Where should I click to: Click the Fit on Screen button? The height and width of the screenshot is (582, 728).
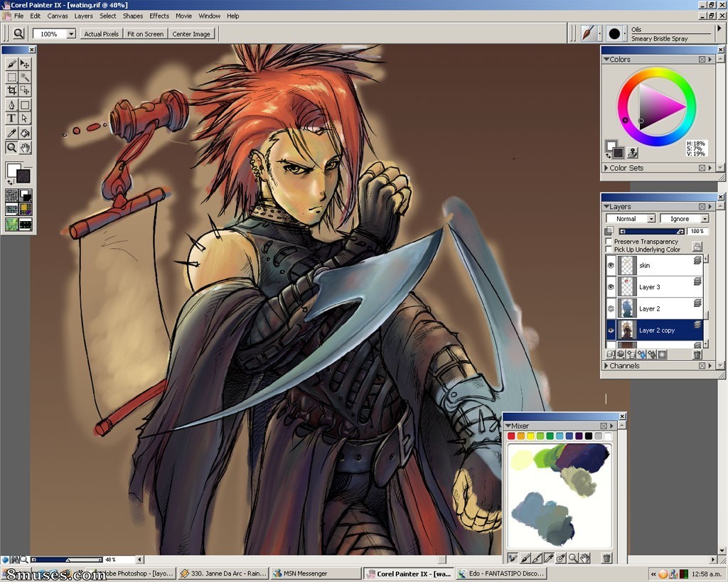click(x=145, y=34)
